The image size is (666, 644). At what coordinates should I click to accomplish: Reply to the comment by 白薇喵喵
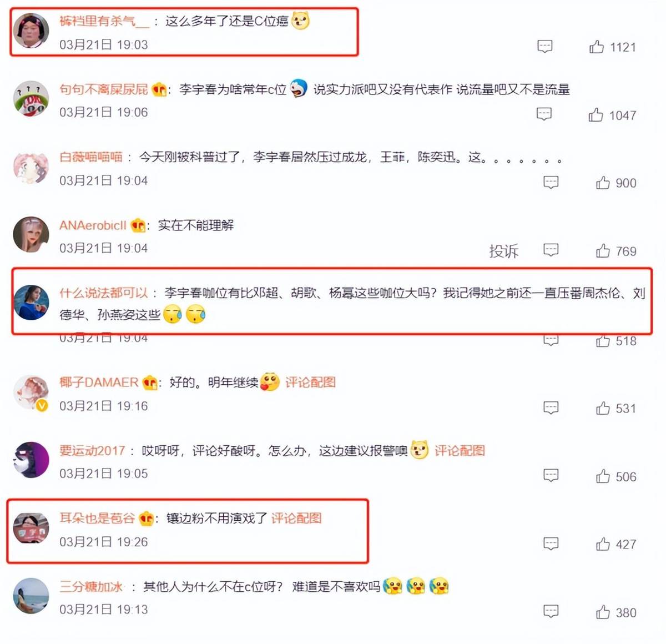551,183
